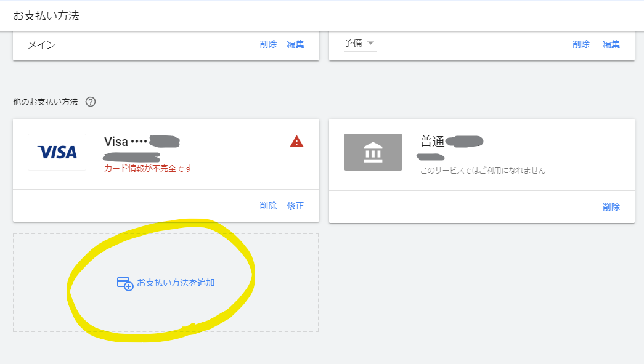This screenshot has width=644, height=364.
Task: Click 削除 for the 普通 bank account
Action: [611, 207]
